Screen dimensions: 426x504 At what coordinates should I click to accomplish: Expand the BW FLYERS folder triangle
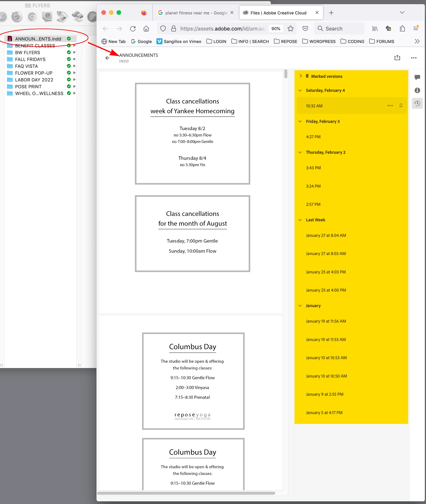(x=74, y=52)
